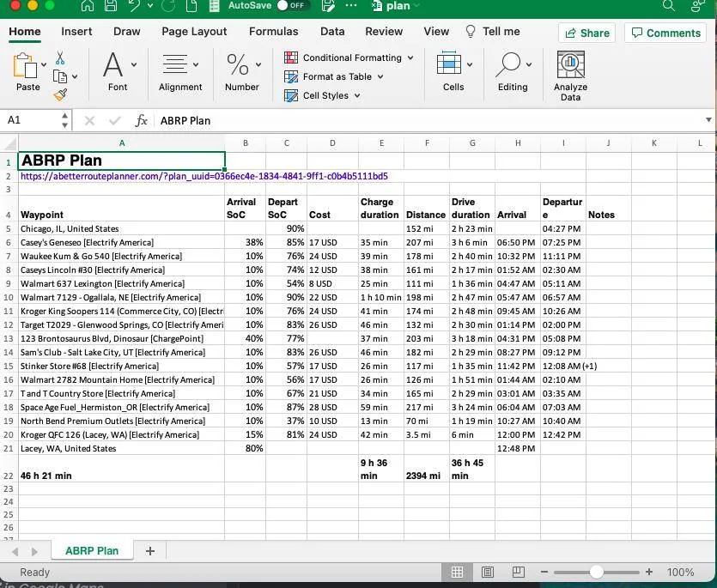This screenshot has height=588, width=717.
Task: Click the Analyze Data button
Action: tap(570, 76)
